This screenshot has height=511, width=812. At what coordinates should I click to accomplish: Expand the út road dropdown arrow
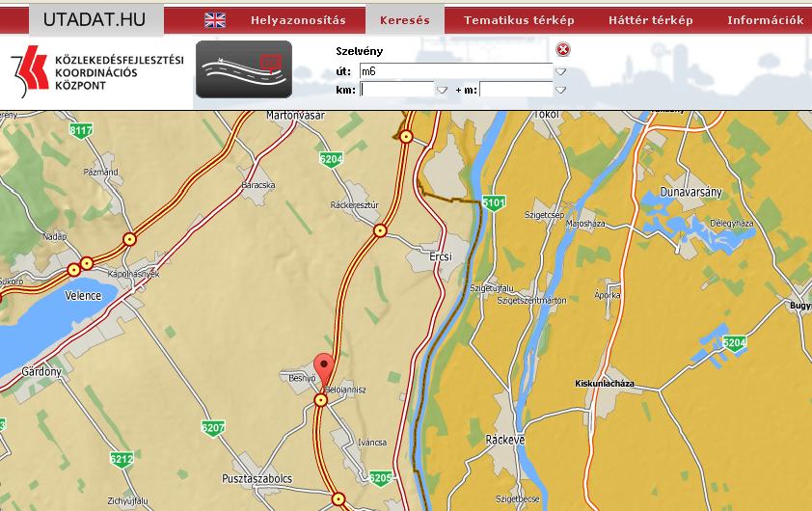click(560, 71)
